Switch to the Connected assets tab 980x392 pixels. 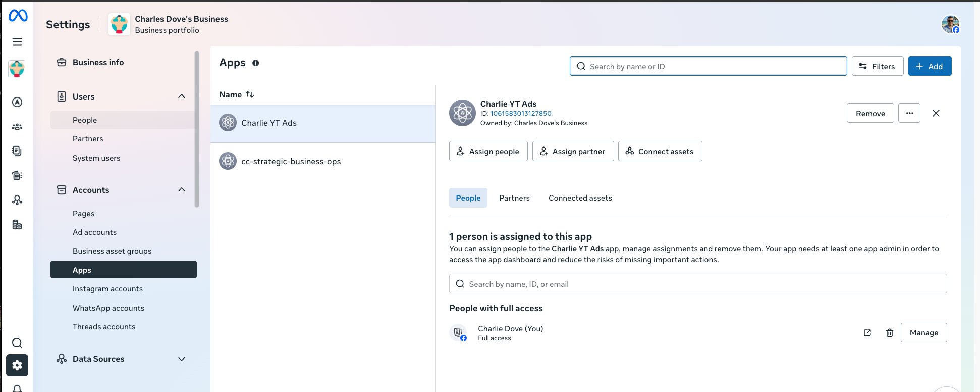pyautogui.click(x=580, y=198)
